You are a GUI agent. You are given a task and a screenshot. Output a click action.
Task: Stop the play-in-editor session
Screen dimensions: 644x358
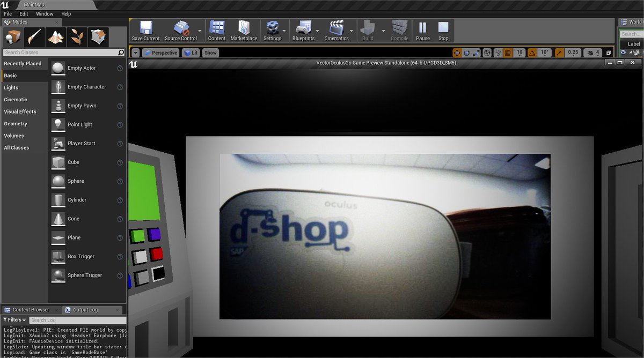[443, 31]
